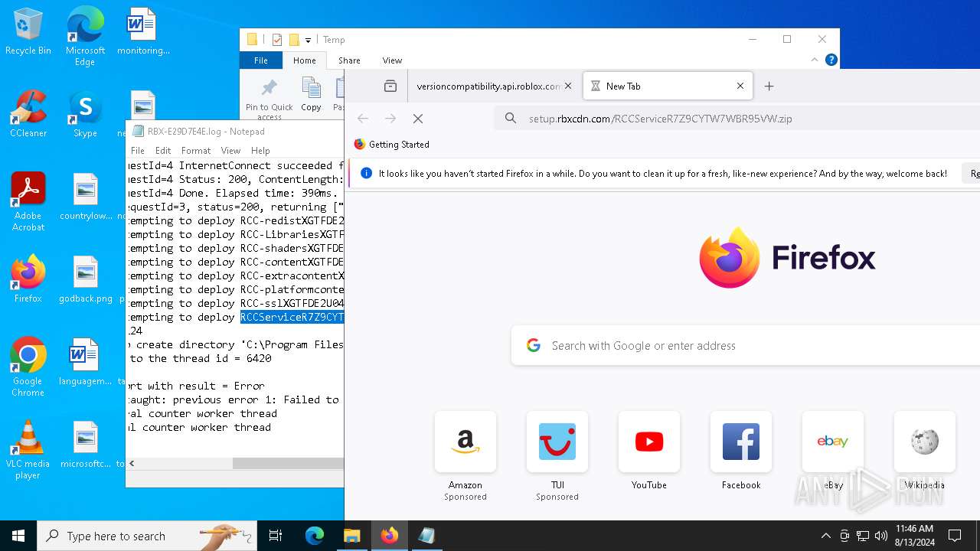The height and width of the screenshot is (551, 980).
Task: Click the taskbar search box
Action: click(x=147, y=536)
